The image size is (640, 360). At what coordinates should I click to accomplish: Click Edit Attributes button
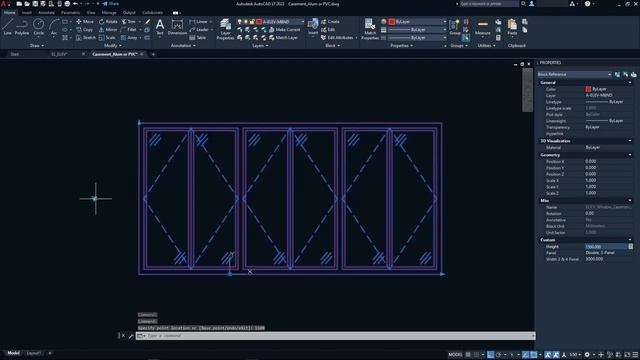337,38
